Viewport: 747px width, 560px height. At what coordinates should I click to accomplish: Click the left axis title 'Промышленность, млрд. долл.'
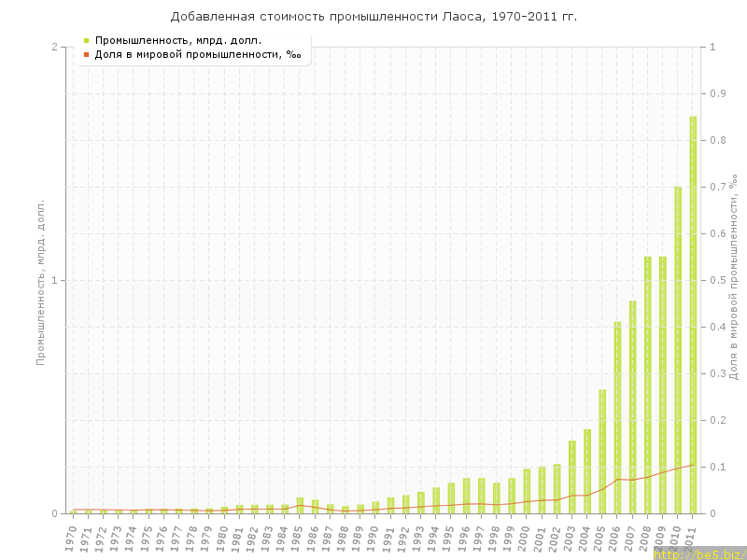tap(41, 281)
